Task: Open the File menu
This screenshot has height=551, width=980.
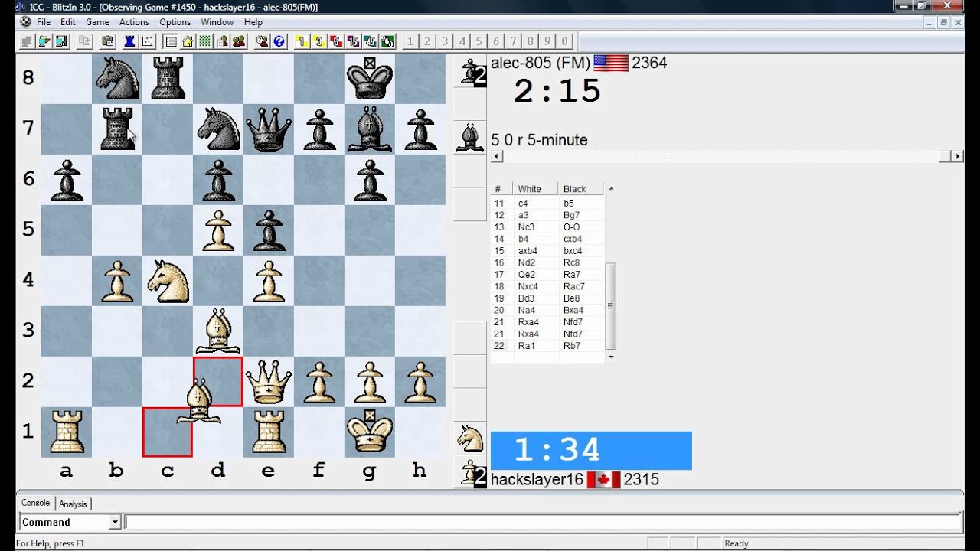Action: (44, 22)
